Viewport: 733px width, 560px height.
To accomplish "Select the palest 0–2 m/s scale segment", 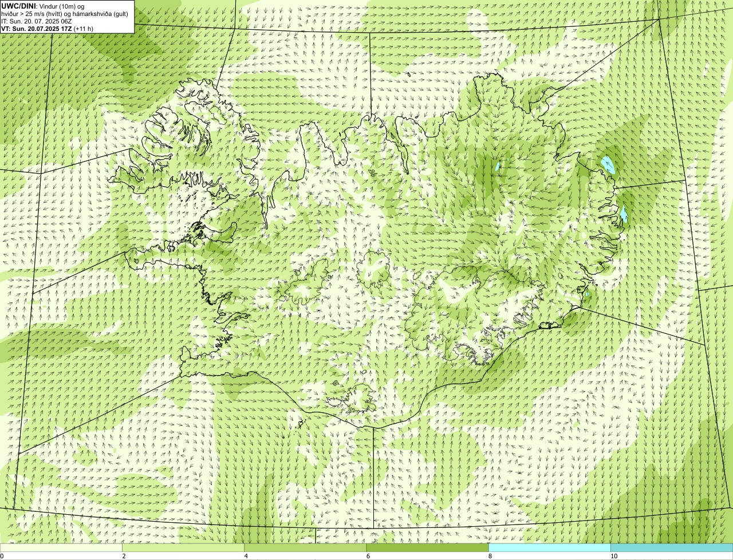I will coord(61,547).
